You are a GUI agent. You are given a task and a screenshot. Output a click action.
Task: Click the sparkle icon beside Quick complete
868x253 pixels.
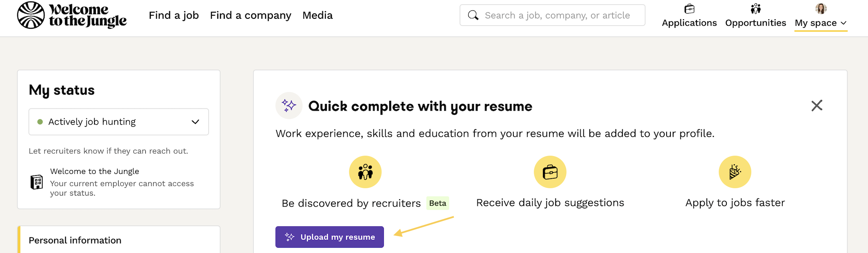tap(289, 105)
